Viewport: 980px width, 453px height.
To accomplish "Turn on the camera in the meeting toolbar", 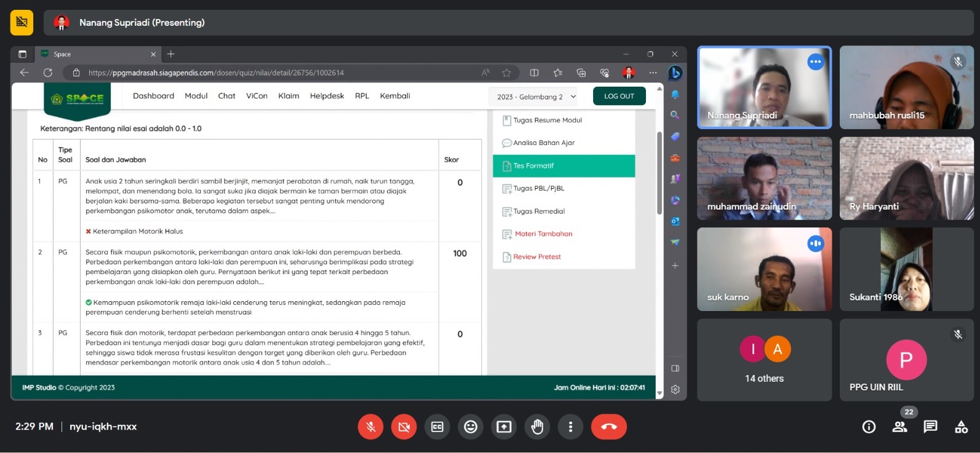I will [x=404, y=427].
